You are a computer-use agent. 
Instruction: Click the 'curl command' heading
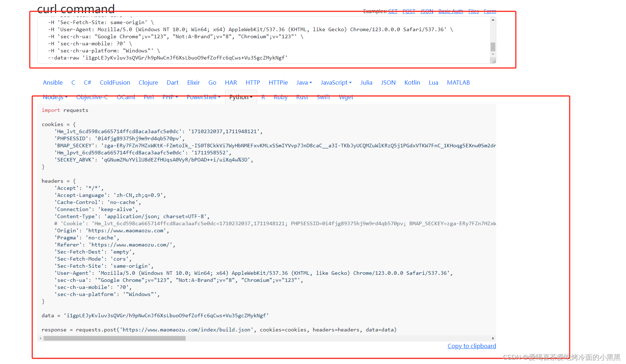[76, 8]
